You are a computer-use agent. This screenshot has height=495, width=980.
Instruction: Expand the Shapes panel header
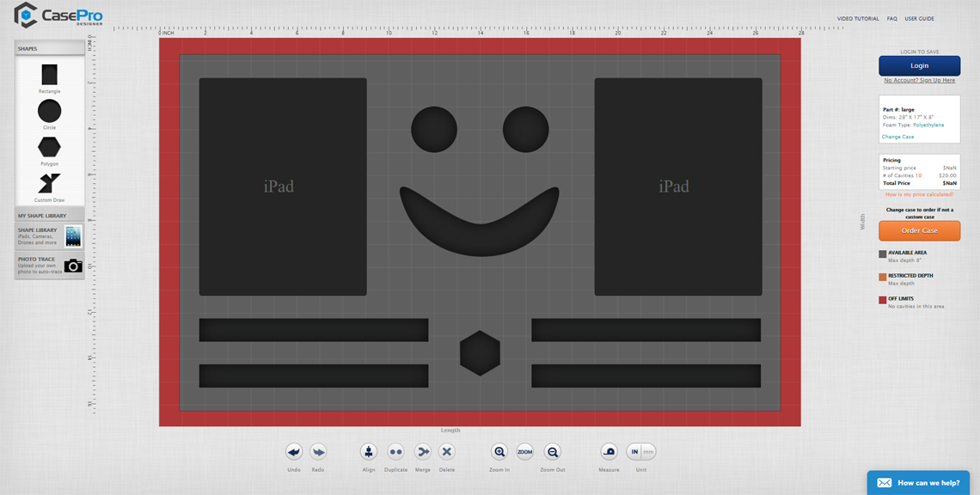pos(49,48)
